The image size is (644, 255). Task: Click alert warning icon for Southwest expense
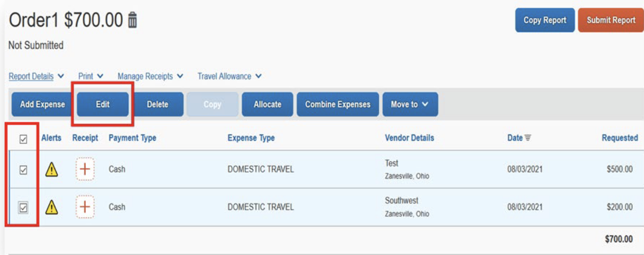(x=51, y=207)
